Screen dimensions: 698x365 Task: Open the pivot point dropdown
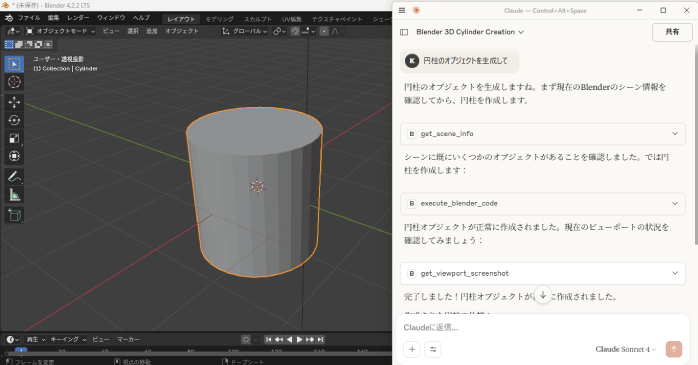click(279, 31)
